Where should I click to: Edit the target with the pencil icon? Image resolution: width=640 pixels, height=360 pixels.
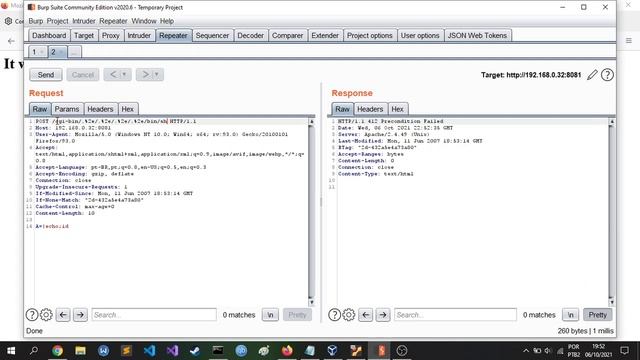coord(592,75)
